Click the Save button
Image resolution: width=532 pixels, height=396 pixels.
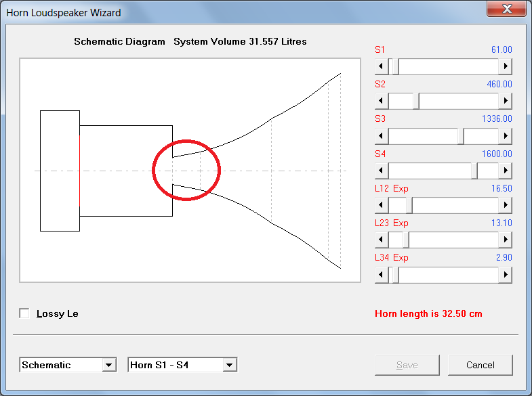tap(407, 365)
